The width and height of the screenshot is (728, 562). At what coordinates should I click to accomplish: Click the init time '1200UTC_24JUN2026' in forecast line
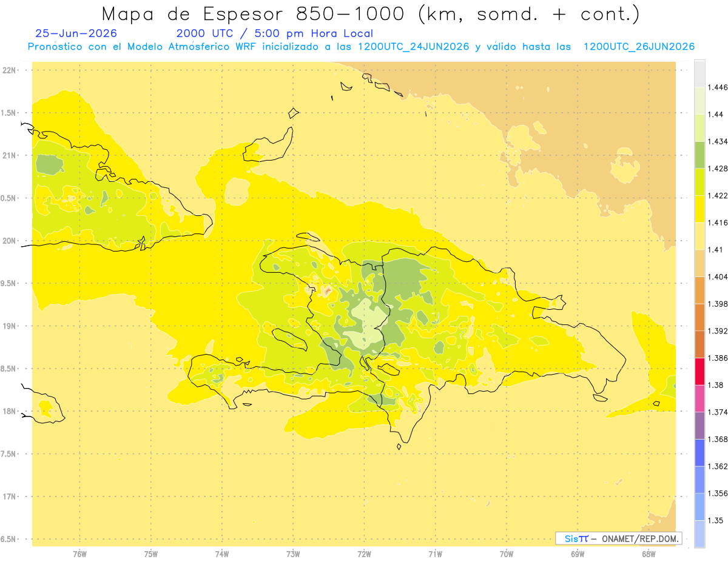pos(413,47)
